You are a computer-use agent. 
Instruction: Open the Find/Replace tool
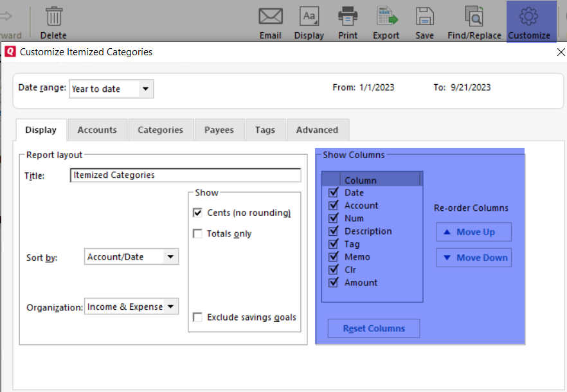click(x=474, y=16)
